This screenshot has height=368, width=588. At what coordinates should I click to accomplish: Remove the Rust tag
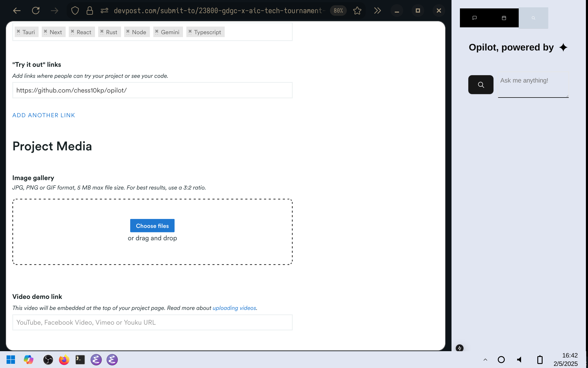[102, 32]
